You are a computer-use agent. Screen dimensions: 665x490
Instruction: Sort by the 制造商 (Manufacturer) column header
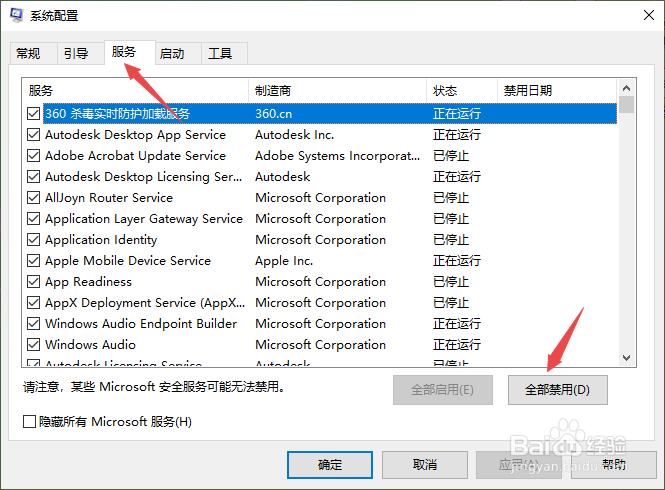pos(337,91)
